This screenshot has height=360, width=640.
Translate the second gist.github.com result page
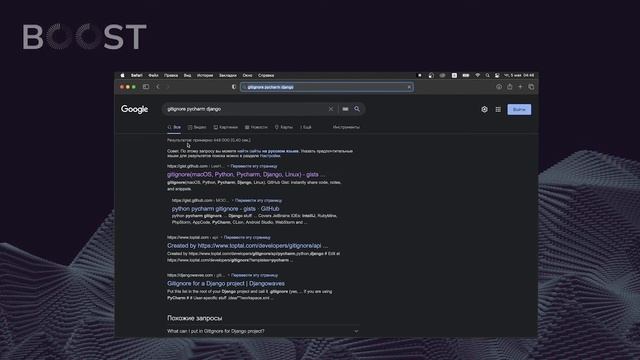pos(258,200)
